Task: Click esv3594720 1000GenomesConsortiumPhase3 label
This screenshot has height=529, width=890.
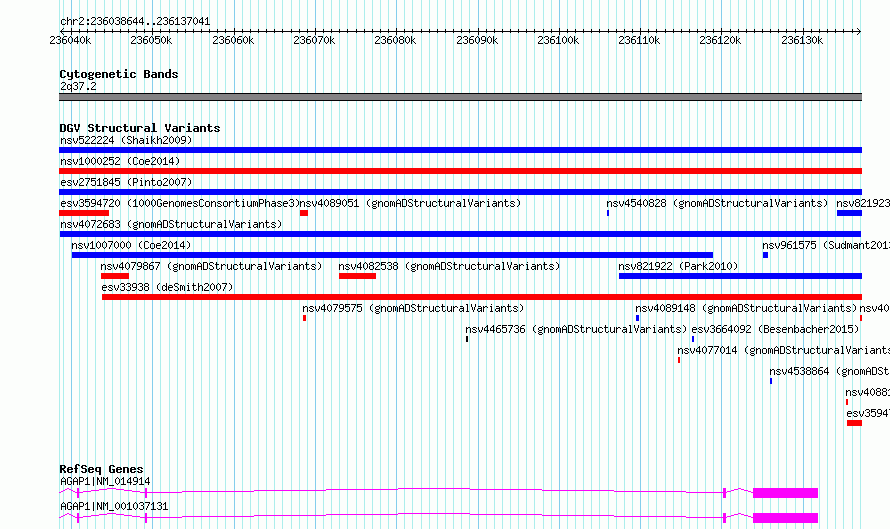Action: pos(180,203)
